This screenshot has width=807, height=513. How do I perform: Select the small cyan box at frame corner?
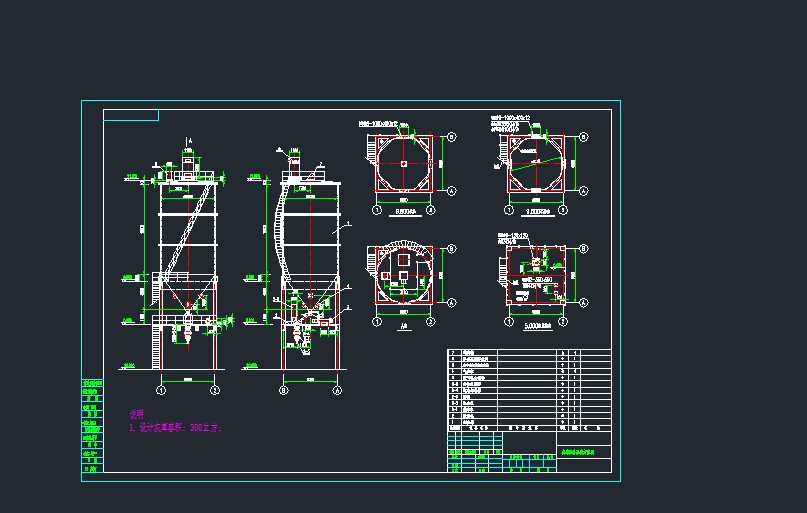click(131, 115)
